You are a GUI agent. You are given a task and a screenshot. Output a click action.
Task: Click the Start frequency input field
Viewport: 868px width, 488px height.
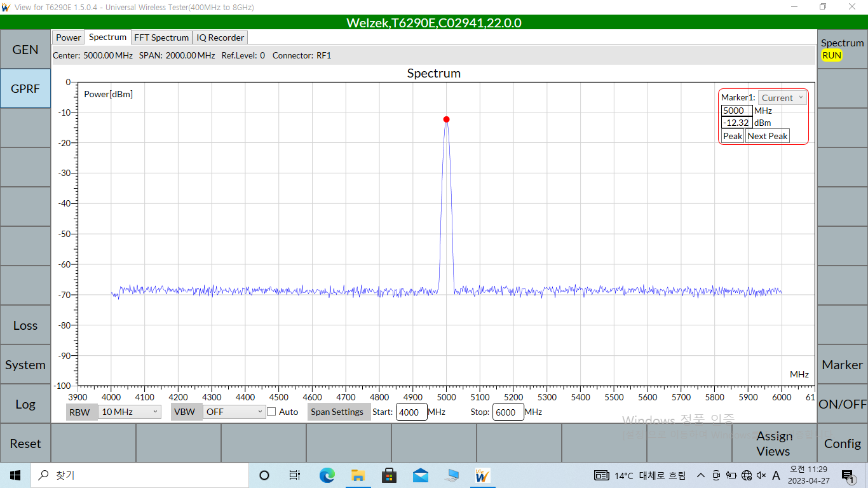[x=411, y=412]
